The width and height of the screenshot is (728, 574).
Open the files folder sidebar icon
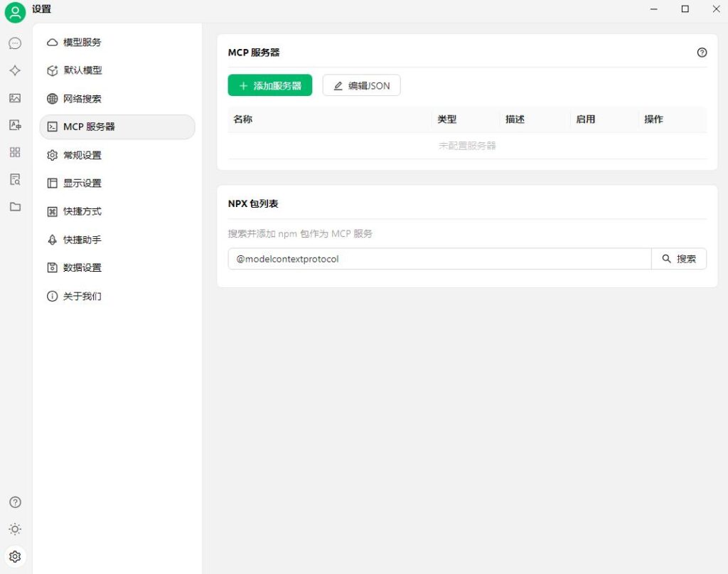(x=15, y=207)
